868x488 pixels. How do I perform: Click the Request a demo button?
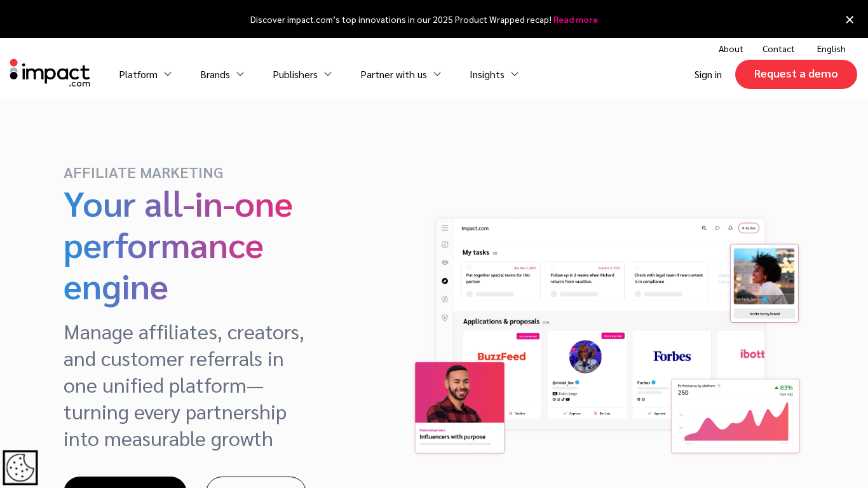(796, 74)
